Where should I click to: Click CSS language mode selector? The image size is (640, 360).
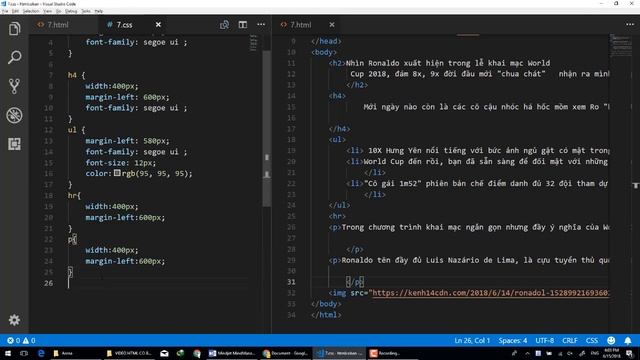(x=592, y=340)
